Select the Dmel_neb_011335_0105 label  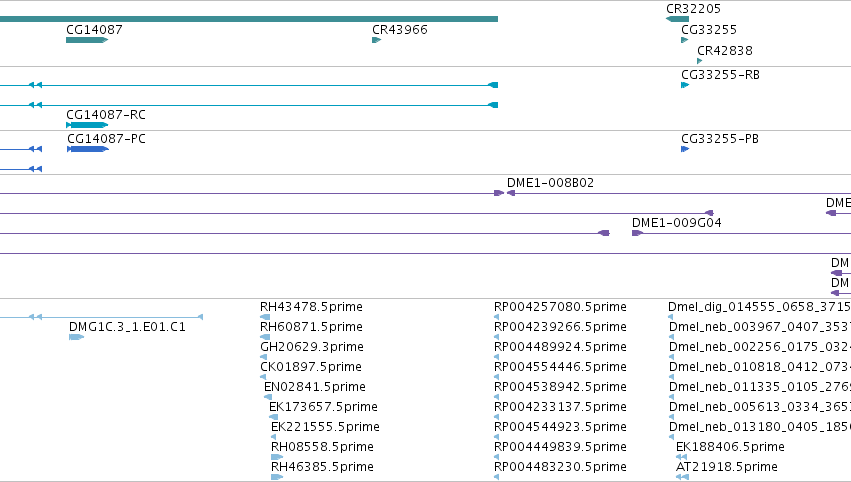pos(760,386)
